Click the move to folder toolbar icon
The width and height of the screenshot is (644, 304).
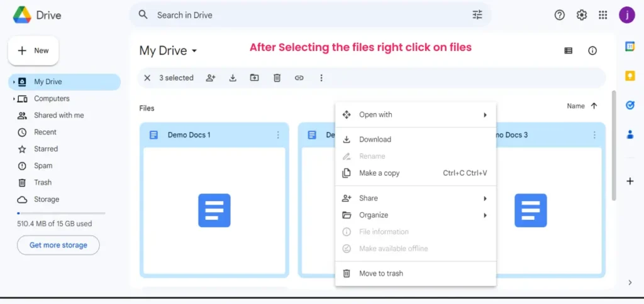(255, 78)
